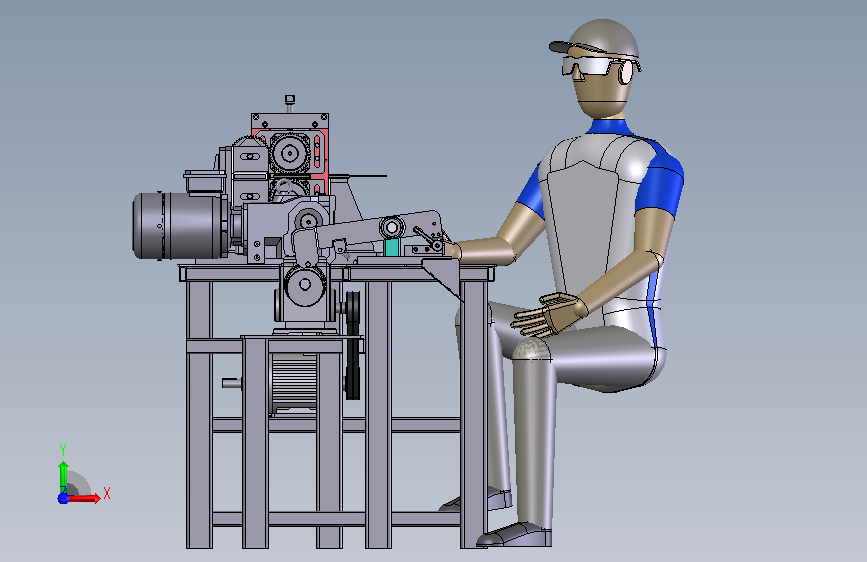
Task: Select the teal block on the lever arm
Action: tap(391, 247)
